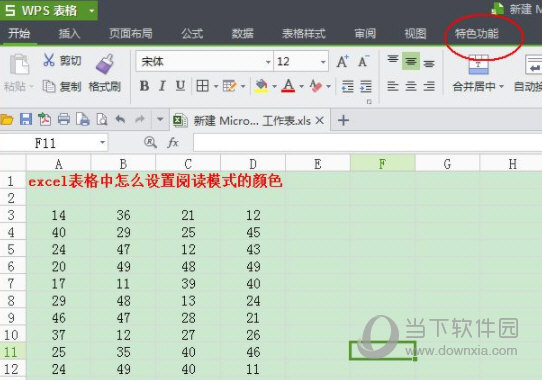542x380 pixels.
Task: Select row 11 header
Action: click(x=12, y=352)
